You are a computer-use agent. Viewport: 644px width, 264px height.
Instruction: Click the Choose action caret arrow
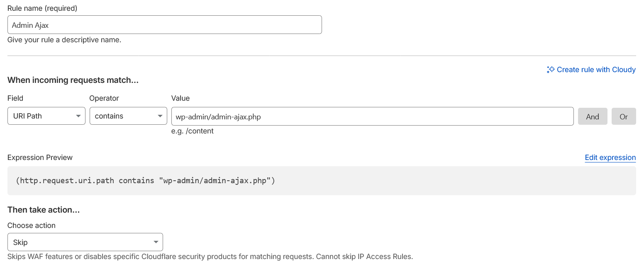156,242
